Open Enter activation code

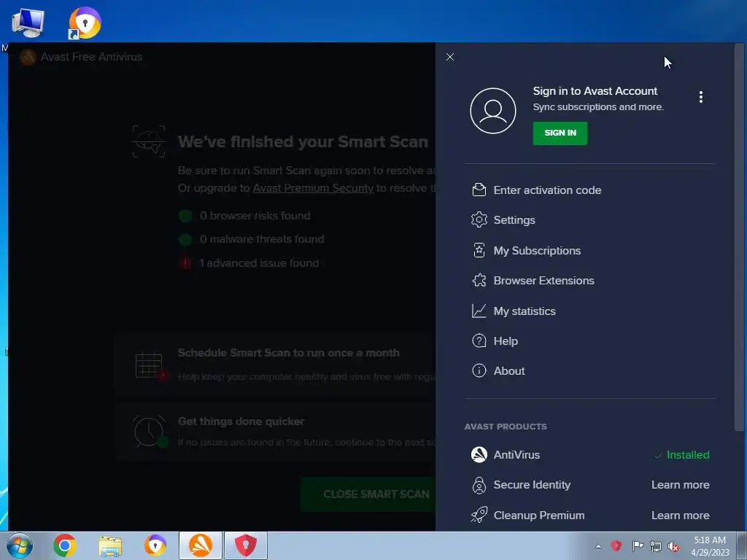(x=547, y=190)
